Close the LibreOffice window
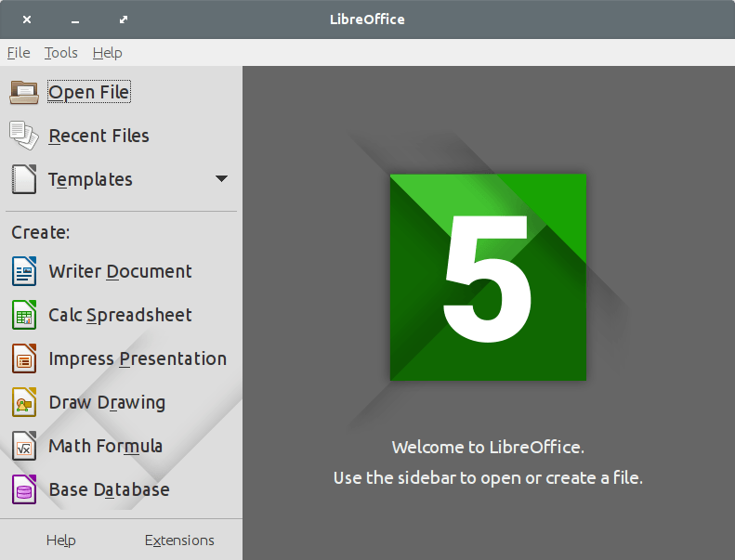This screenshot has width=735, height=560. [27, 20]
